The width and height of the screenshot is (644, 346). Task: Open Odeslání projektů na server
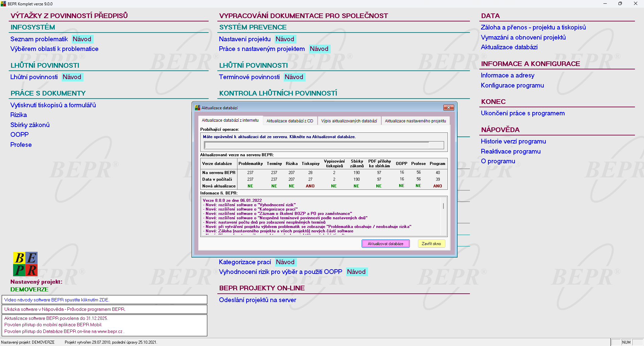coord(258,300)
